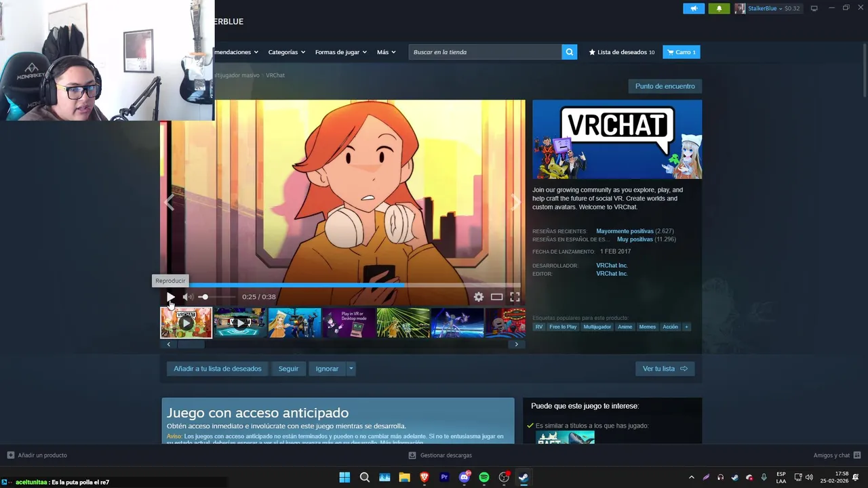Click store search input field
Viewport: 868px width, 488px height.
(485, 52)
